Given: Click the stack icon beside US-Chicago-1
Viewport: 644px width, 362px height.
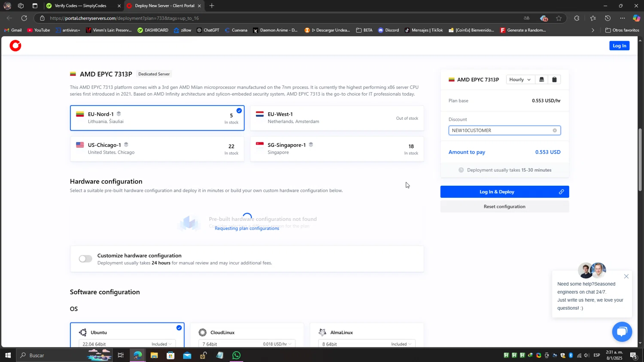Looking at the screenshot, I should [x=126, y=145].
